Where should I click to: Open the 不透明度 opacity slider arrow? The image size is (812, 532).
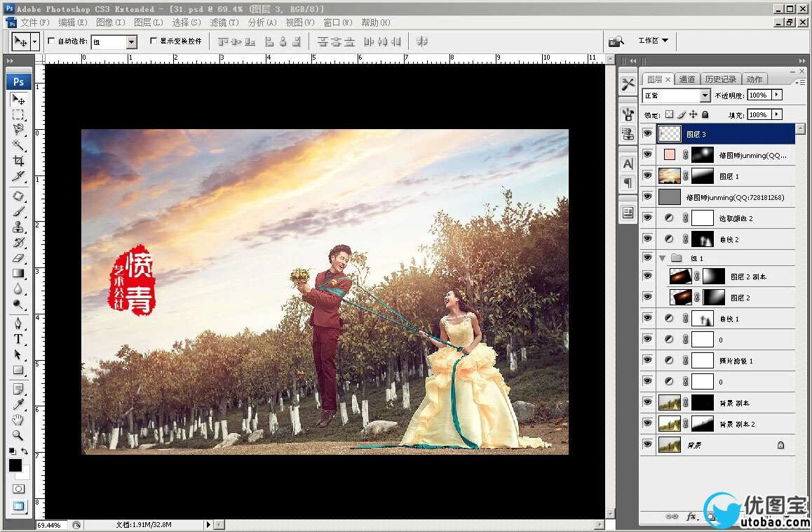tap(777, 95)
